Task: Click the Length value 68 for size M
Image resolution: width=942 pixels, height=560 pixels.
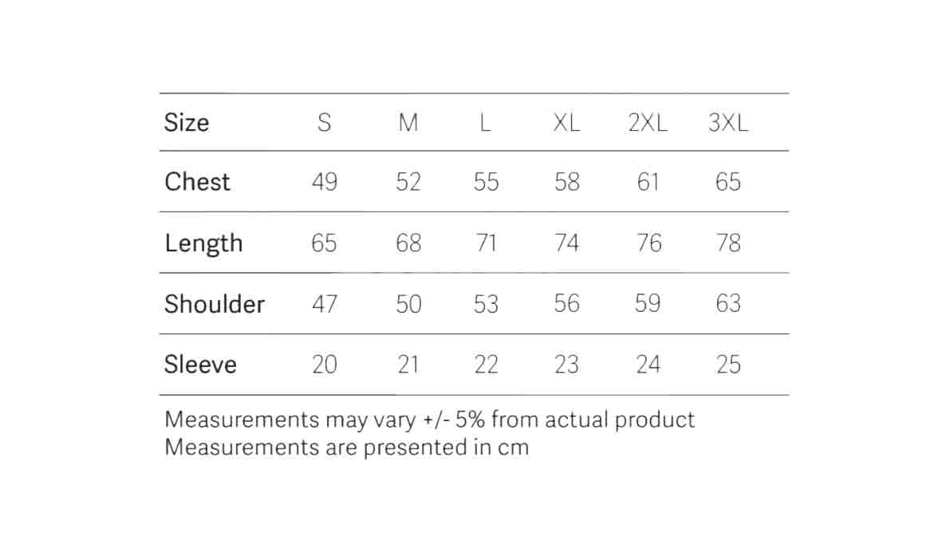Action: pyautogui.click(x=408, y=243)
